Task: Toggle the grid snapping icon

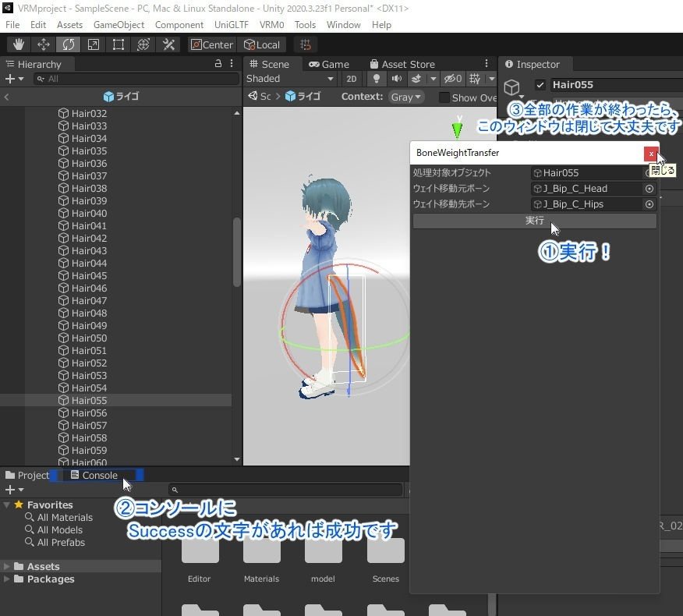Action: click(306, 44)
